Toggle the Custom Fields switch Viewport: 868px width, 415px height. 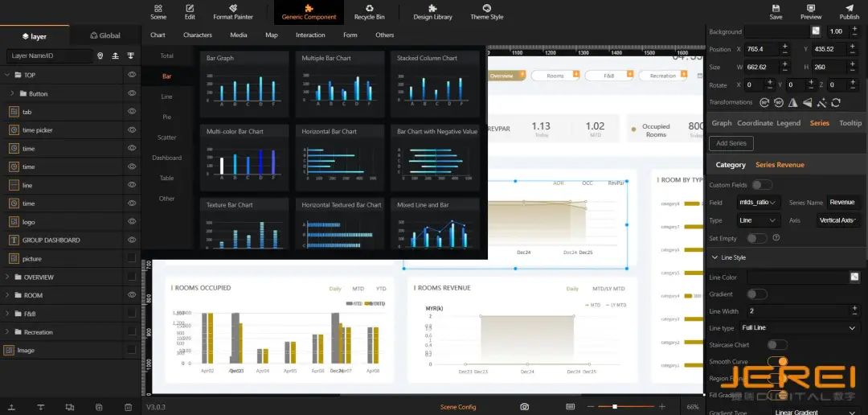pos(756,185)
